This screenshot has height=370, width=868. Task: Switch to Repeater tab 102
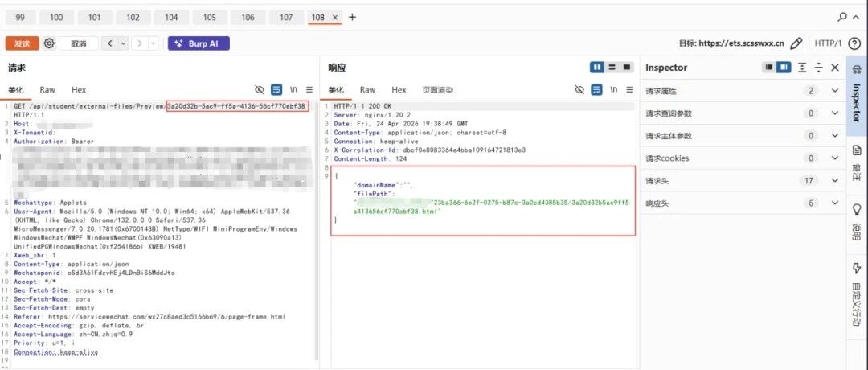click(x=133, y=17)
